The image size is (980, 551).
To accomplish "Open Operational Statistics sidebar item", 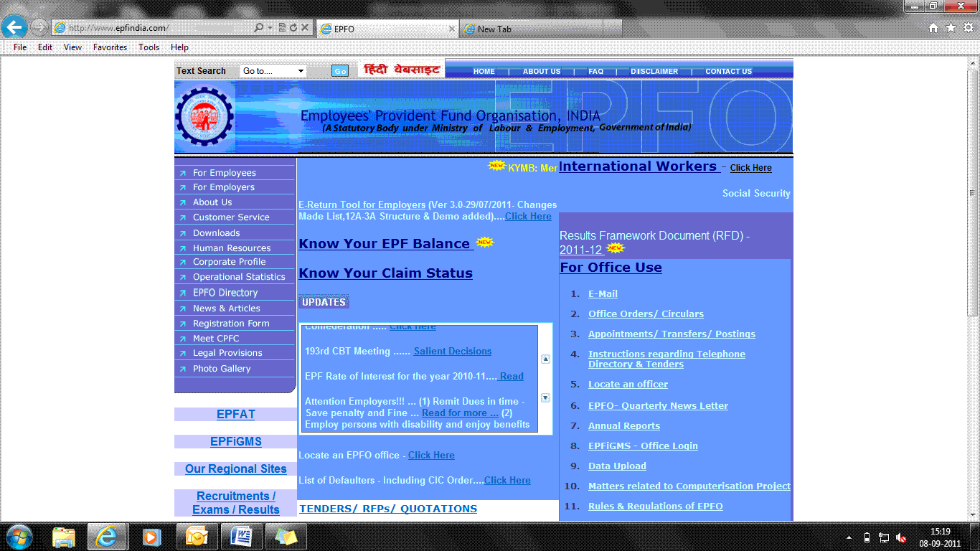I will (239, 277).
